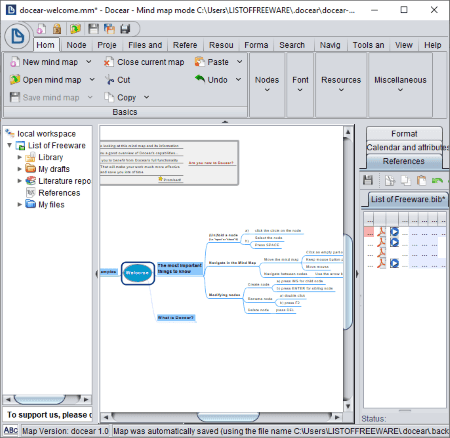Switch to the Node ribbon tab
The height and width of the screenshot is (438, 450).
click(x=76, y=45)
